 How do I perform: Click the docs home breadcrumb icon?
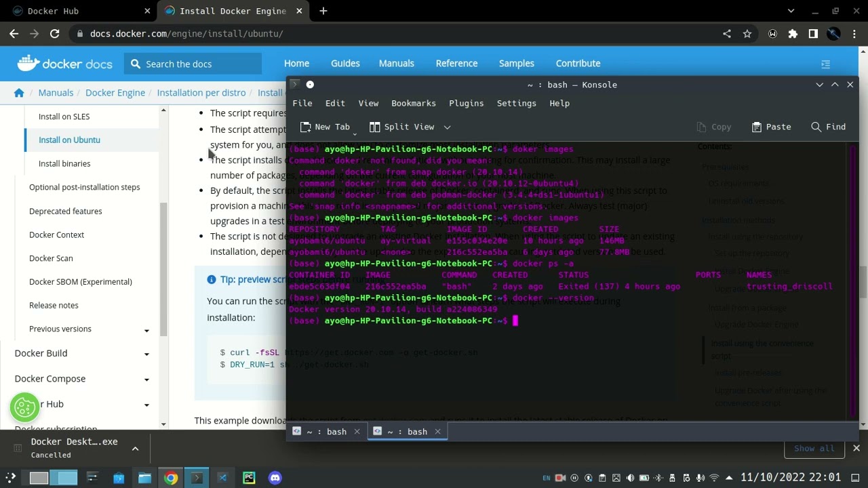(x=19, y=93)
